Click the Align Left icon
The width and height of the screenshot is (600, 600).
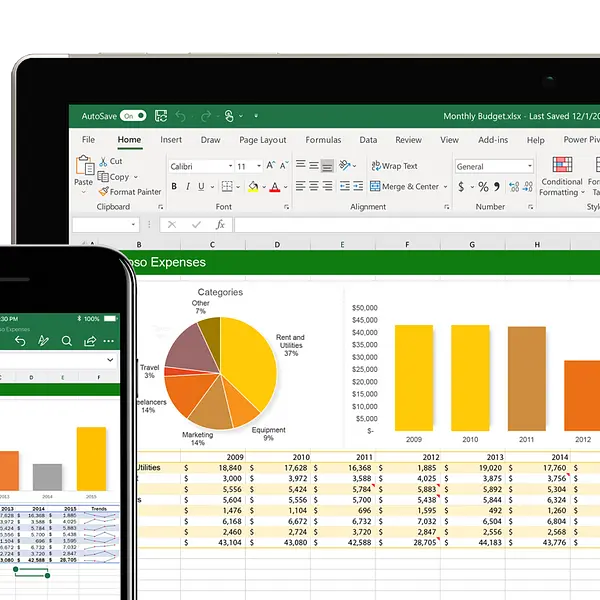[x=301, y=186]
